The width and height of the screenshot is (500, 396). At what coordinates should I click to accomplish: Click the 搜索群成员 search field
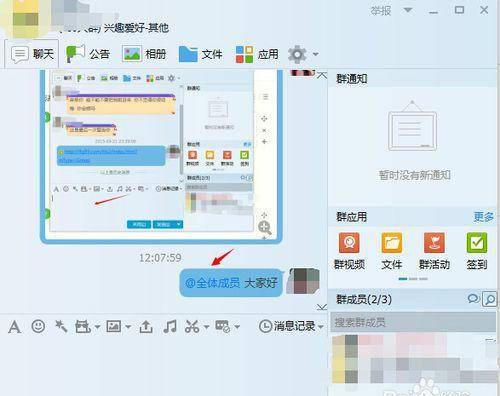point(413,322)
